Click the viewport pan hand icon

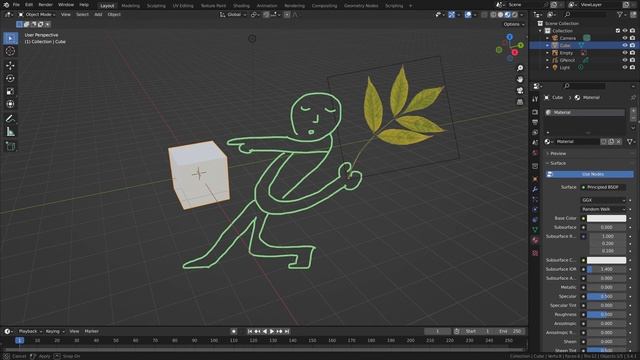520,79
